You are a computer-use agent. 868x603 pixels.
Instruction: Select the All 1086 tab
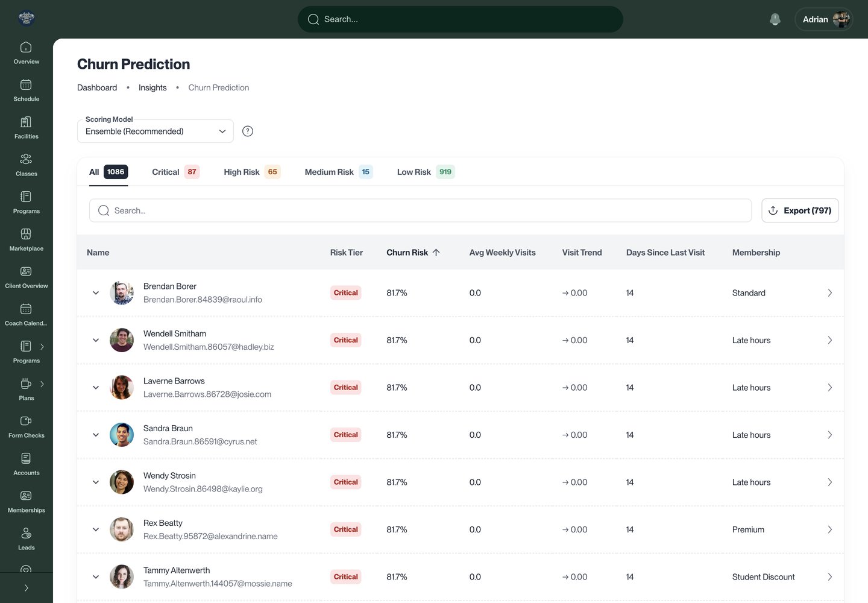coord(108,172)
